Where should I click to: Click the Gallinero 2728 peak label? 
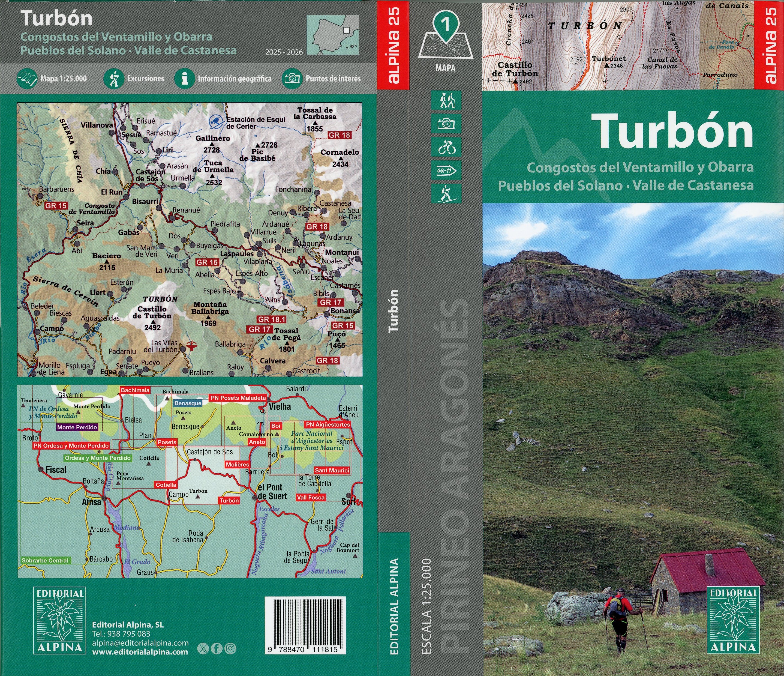click(212, 144)
